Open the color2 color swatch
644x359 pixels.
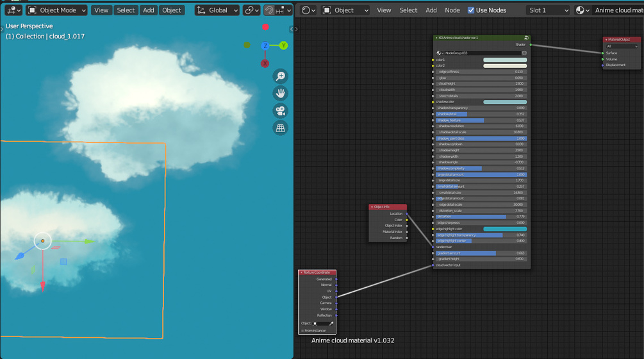coord(505,66)
